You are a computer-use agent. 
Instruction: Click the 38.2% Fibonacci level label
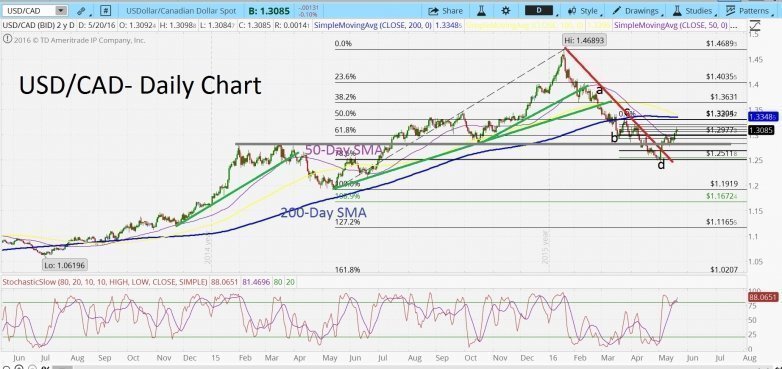(345, 97)
